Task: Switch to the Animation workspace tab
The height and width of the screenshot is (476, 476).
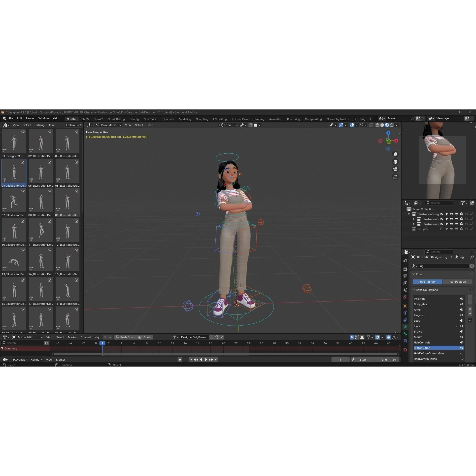Action: tap(275, 119)
